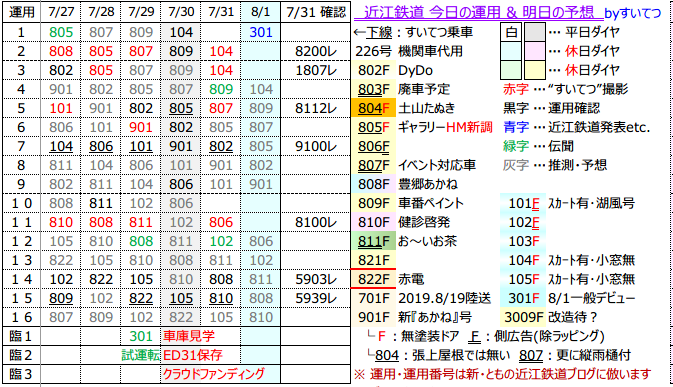
Task: Click the green 805 cell in row 1
Action: 61,32
